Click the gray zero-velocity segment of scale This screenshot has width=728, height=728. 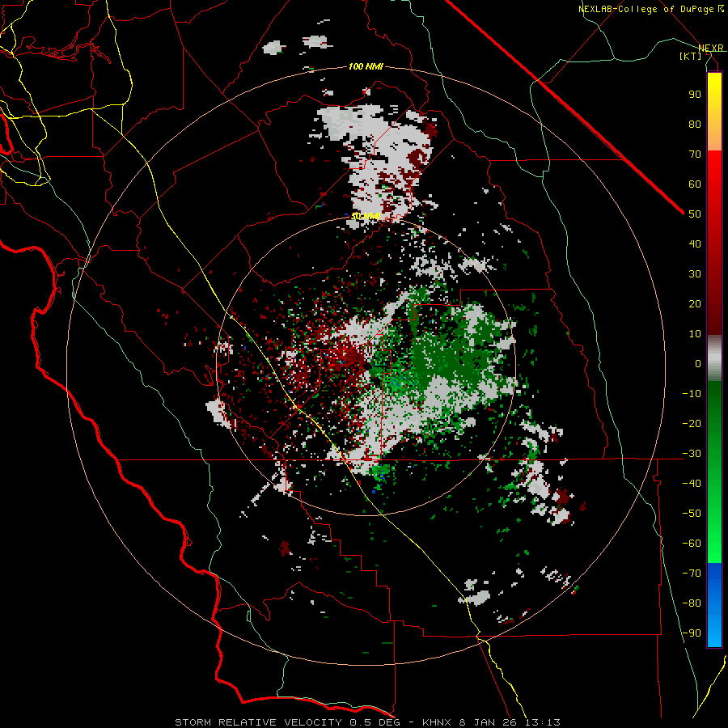(x=714, y=358)
